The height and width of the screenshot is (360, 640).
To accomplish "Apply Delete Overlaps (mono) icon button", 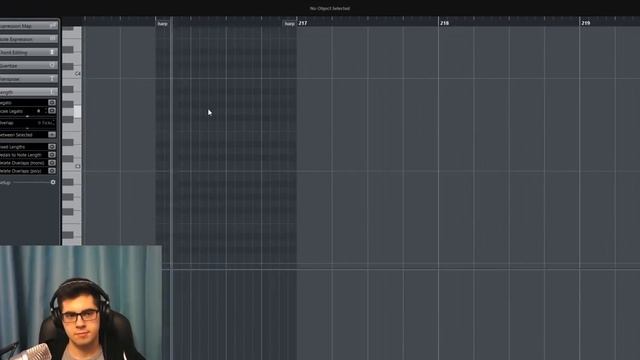I will click(x=52, y=163).
